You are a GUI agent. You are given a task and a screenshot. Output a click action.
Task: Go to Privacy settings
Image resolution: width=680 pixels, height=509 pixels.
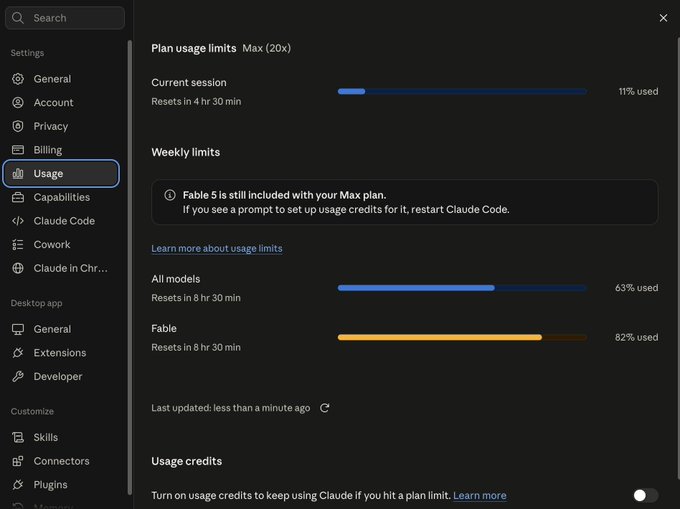(x=61, y=126)
